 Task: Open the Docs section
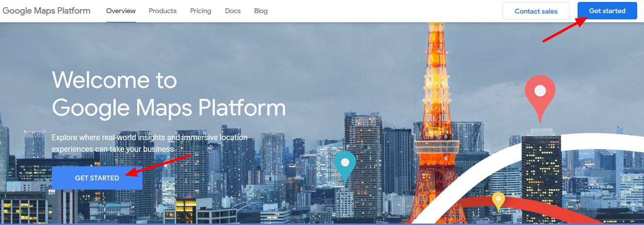click(x=233, y=11)
